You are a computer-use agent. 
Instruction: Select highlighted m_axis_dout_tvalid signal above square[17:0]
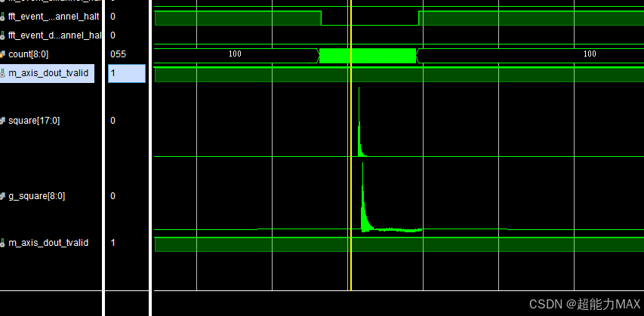click(48, 73)
